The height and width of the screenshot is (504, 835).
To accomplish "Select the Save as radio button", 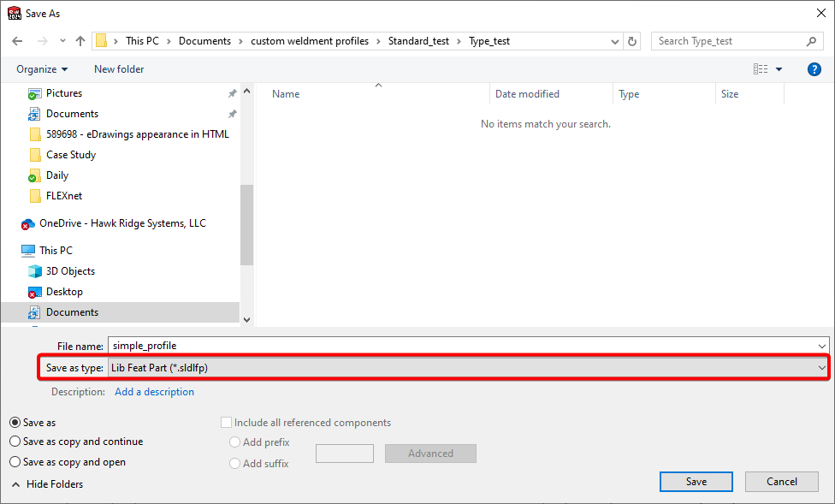I will click(x=15, y=423).
